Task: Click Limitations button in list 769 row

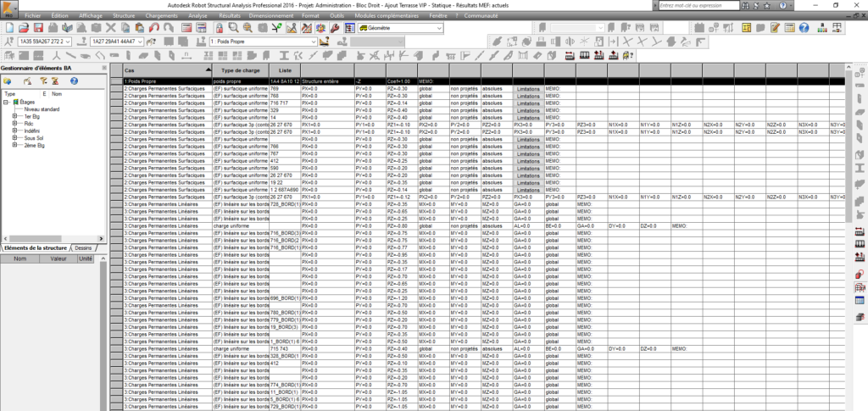Action: pos(528,88)
